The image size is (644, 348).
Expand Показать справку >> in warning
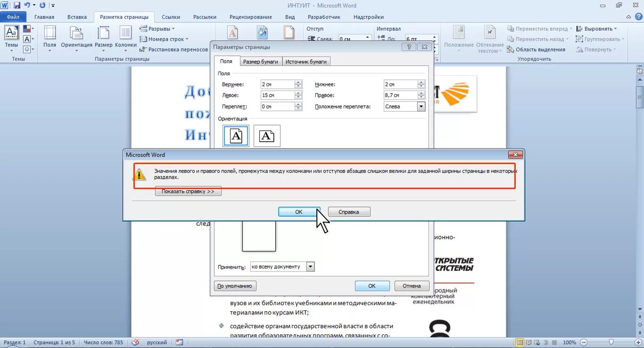(x=188, y=191)
